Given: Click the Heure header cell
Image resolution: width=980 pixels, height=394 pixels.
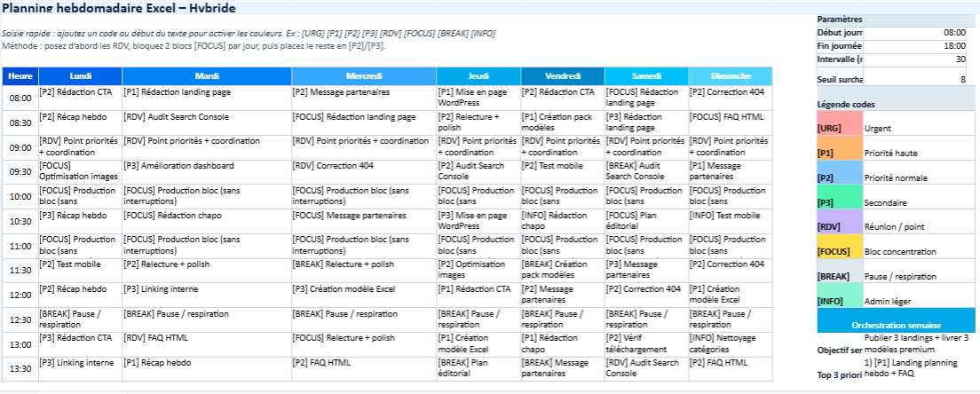Looking at the screenshot, I should point(20,76).
